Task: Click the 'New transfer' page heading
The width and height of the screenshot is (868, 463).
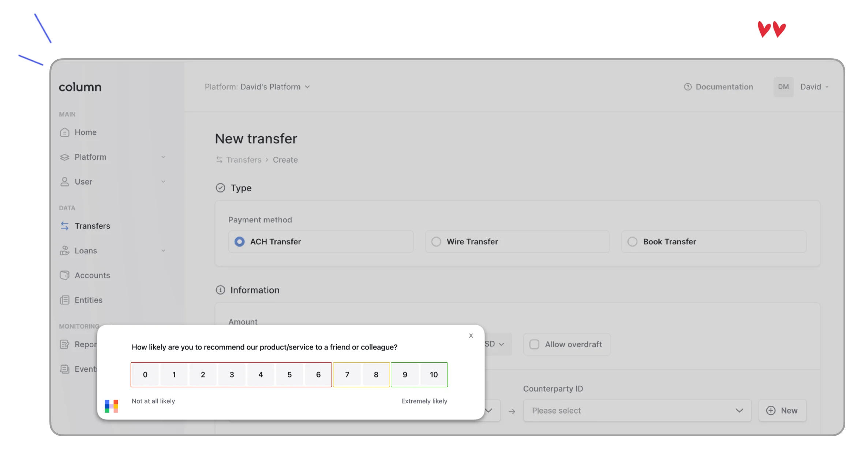Action: 256,139
